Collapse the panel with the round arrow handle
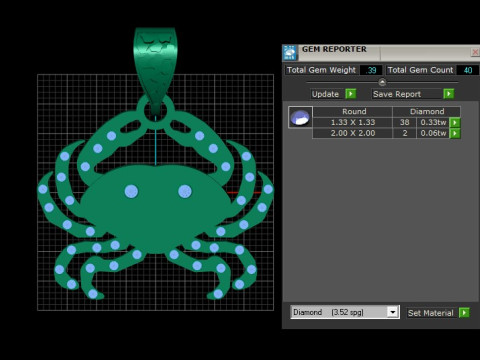This screenshot has height=360, width=480. tap(382, 82)
